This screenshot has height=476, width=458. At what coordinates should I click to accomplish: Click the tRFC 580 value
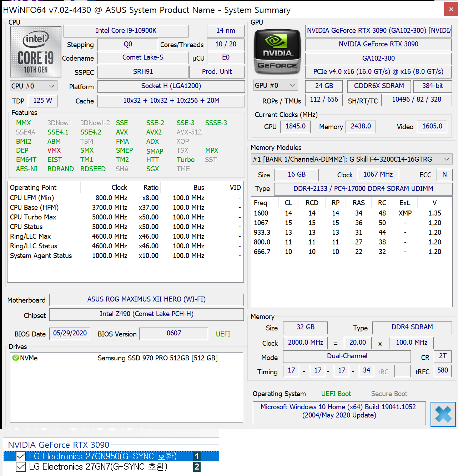[443, 370]
